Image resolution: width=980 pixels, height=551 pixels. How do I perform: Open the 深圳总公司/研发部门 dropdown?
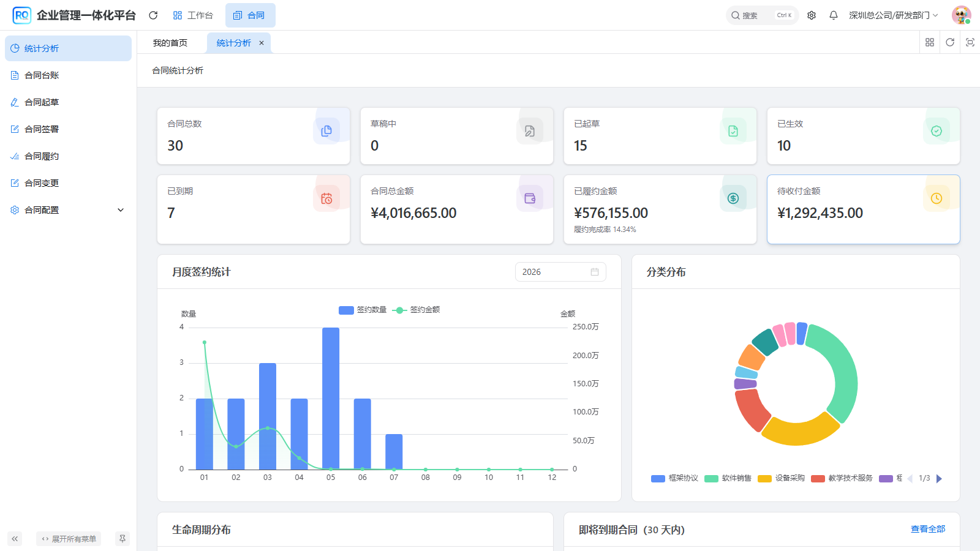(x=893, y=15)
